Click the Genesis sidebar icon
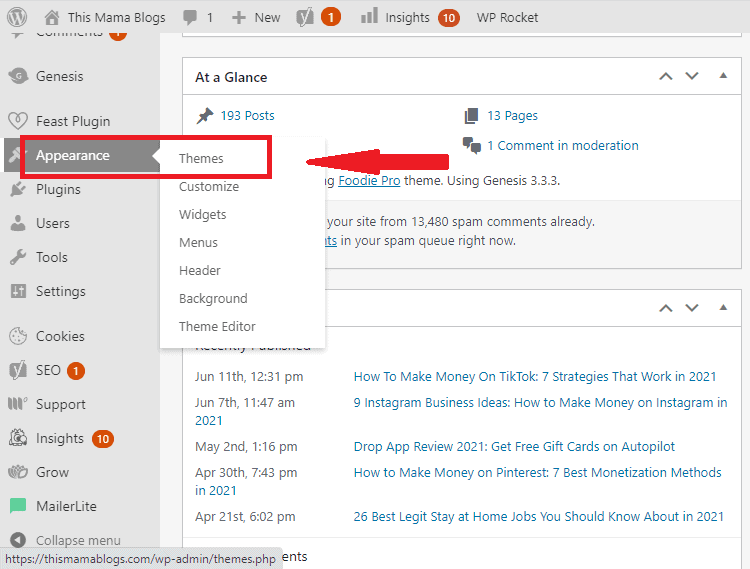 click(x=18, y=76)
